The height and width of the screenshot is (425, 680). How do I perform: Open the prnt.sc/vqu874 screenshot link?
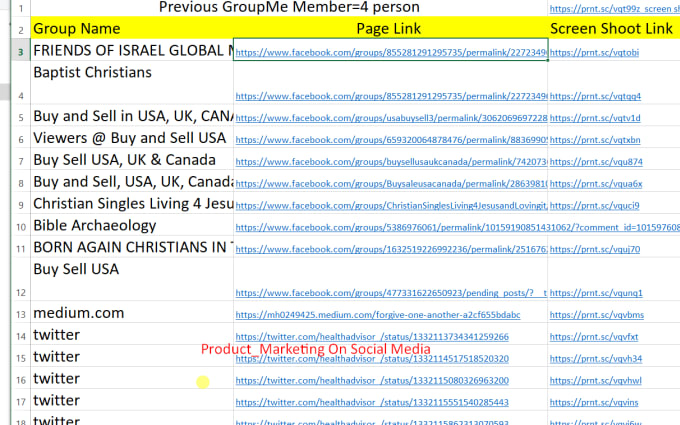[x=596, y=162]
